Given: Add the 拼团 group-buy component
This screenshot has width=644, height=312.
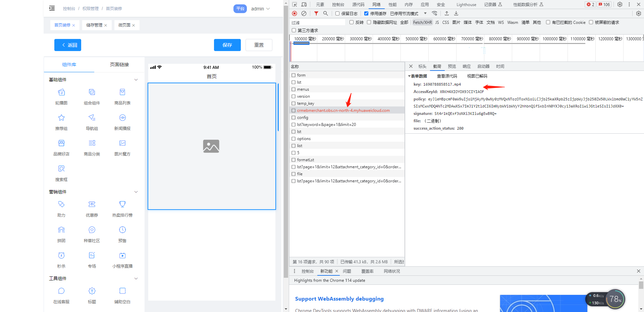Looking at the screenshot, I should (61, 234).
